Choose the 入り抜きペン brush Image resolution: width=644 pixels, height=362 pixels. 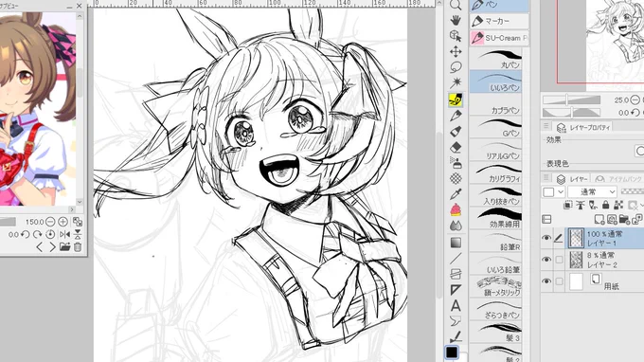click(x=495, y=195)
